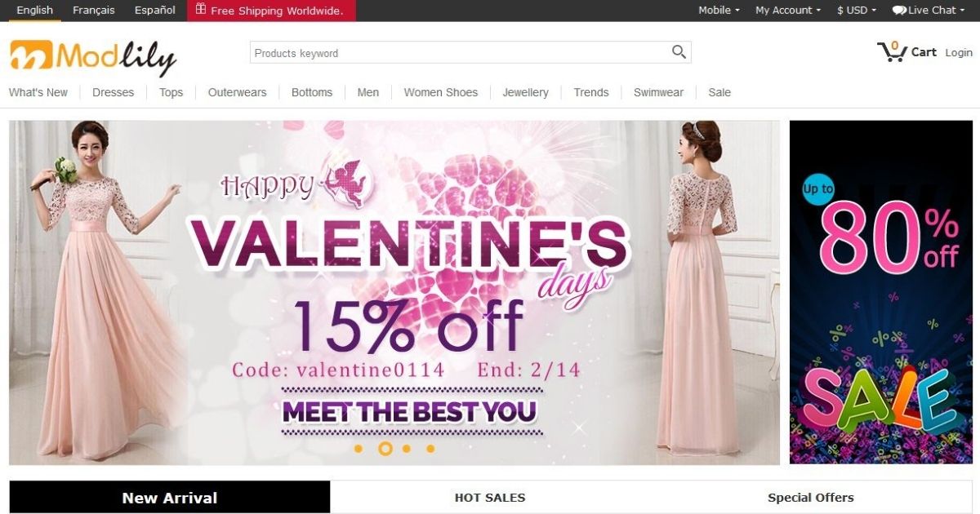Open the Dresses category menu

(113, 92)
